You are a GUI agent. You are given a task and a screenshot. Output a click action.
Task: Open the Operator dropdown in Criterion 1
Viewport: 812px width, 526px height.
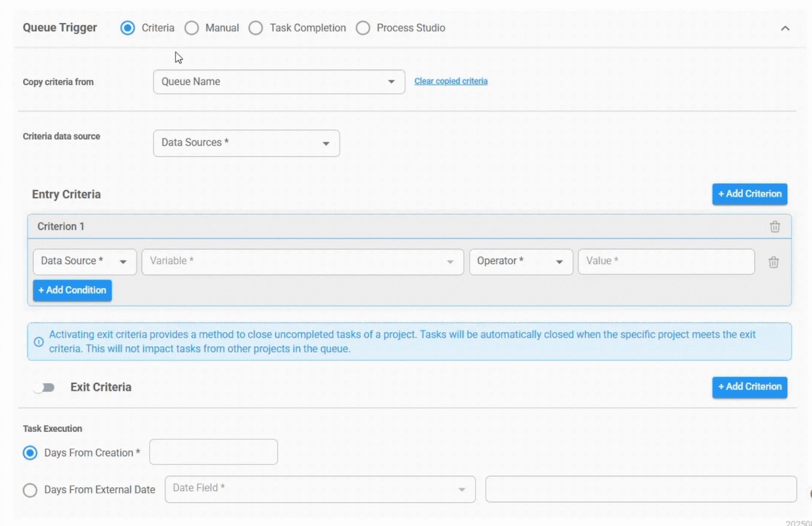[521, 261]
